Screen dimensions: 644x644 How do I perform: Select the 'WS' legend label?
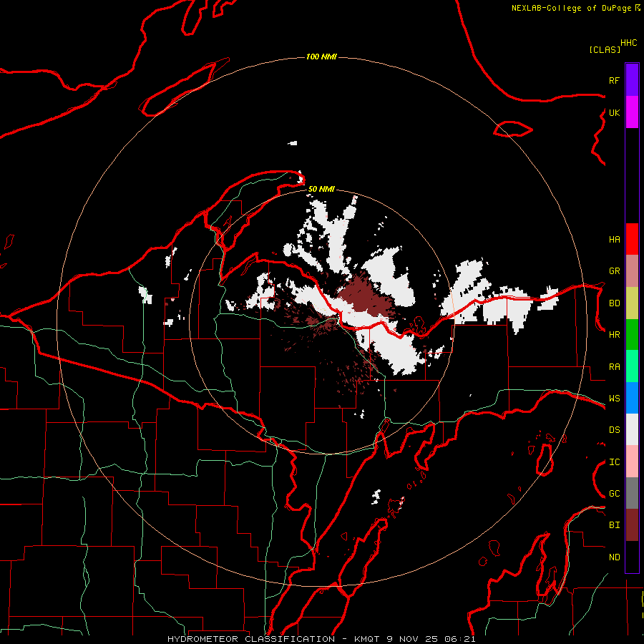[x=614, y=399]
